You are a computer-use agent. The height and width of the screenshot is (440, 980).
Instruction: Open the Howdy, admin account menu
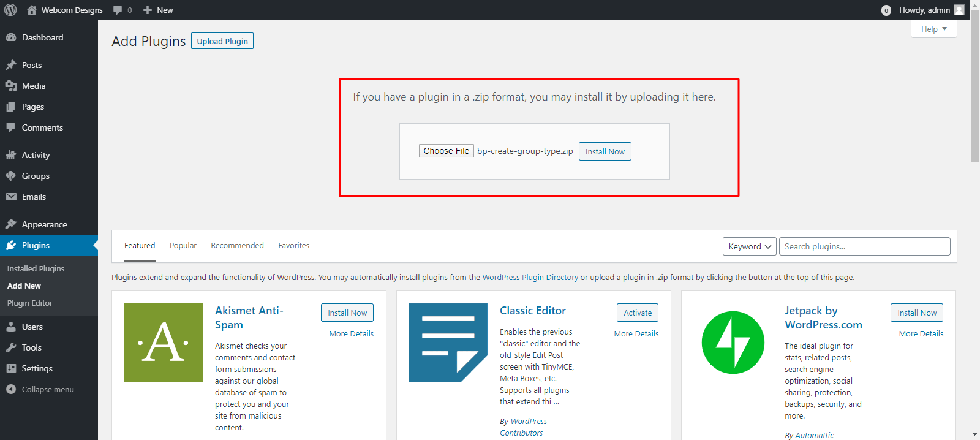932,10
